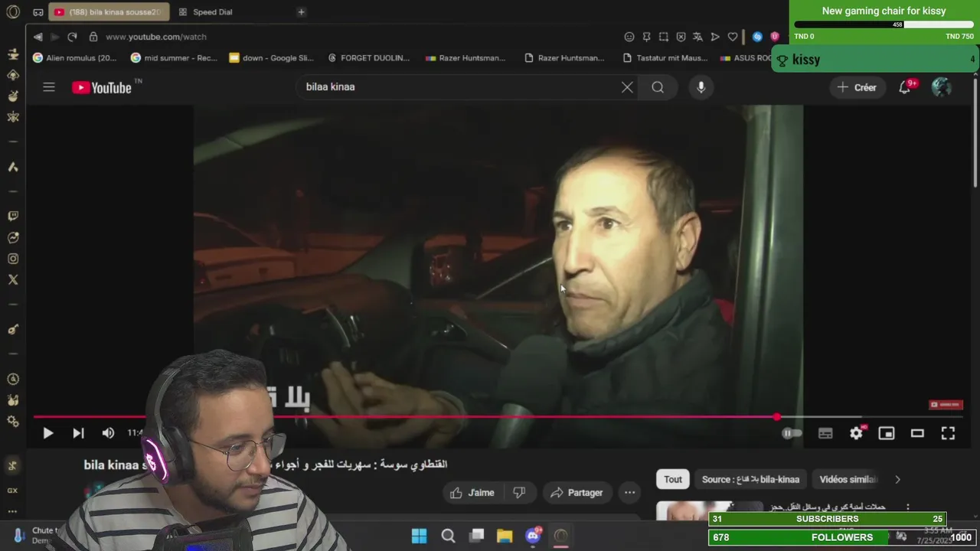980x551 pixels.
Task: Switch to miniplayer mode
Action: point(887,433)
